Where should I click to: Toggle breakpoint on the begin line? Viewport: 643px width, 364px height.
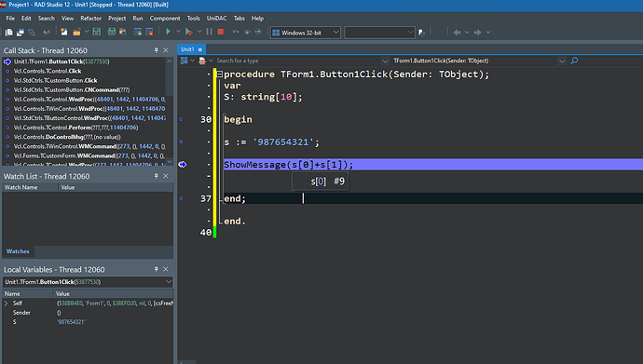click(x=182, y=119)
